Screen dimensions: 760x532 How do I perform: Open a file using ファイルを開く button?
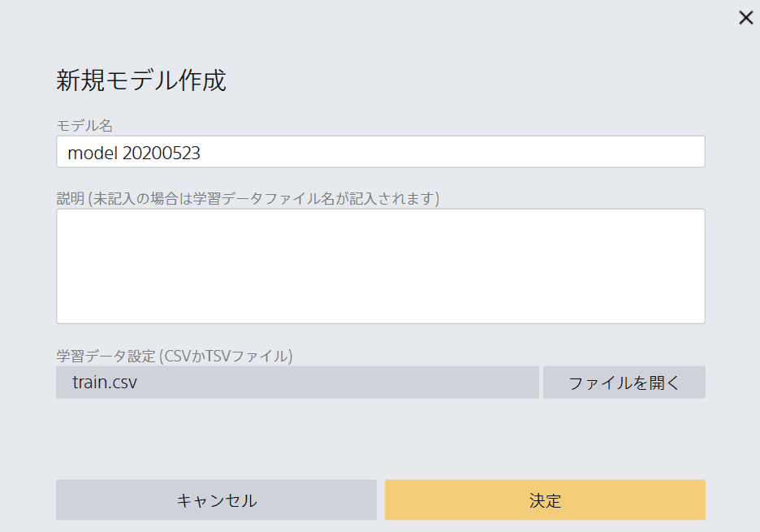[624, 382]
